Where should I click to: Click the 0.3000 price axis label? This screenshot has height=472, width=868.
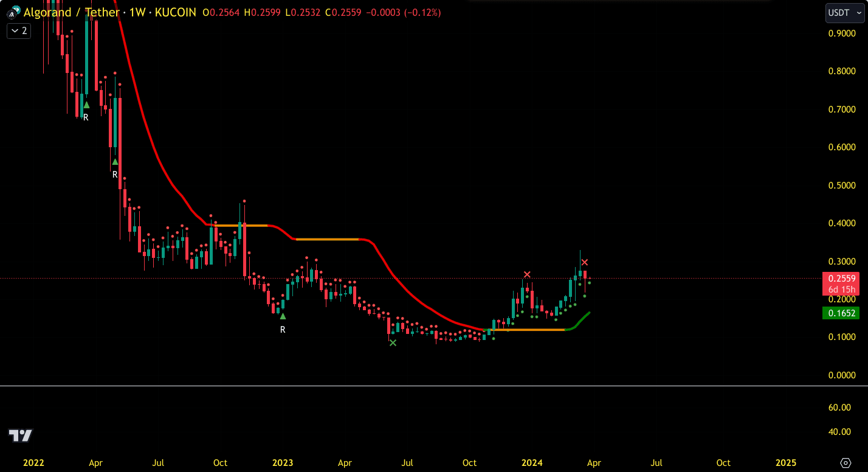[x=842, y=262]
